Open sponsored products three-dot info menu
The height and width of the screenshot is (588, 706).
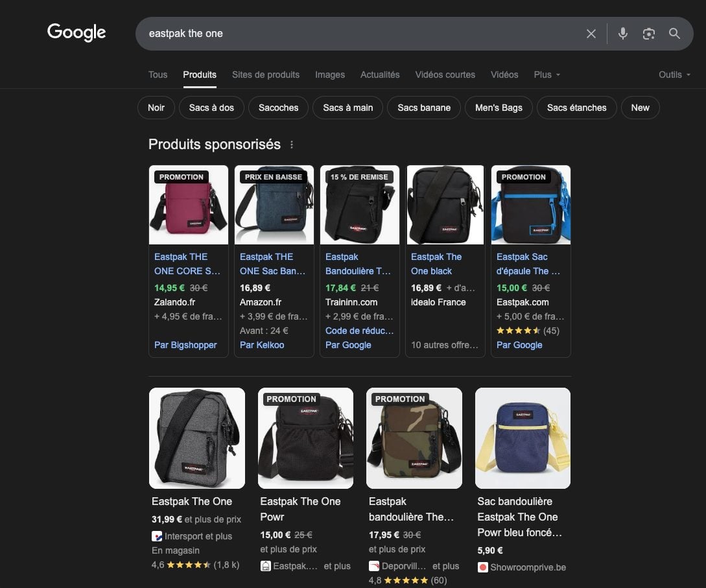click(x=292, y=145)
